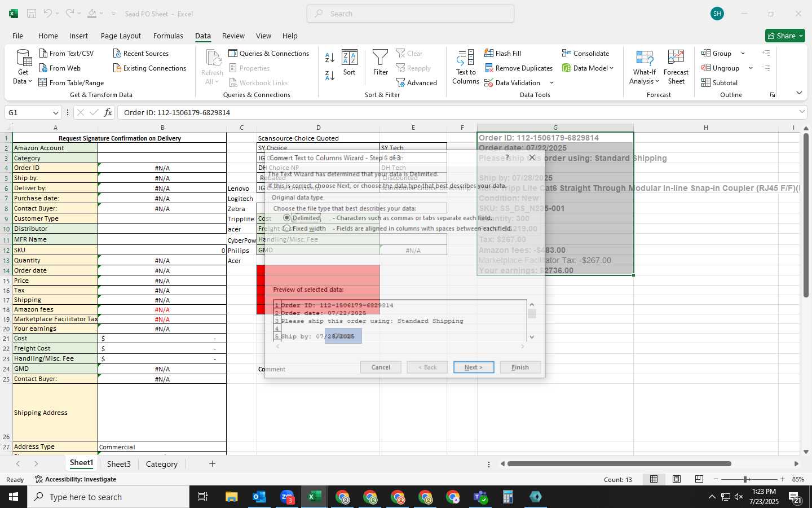Collapse the ribbon chevron

[799, 93]
